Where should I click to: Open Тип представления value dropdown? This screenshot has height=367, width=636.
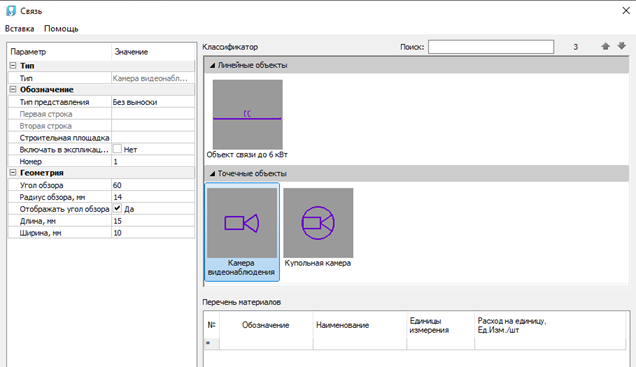tap(153, 102)
